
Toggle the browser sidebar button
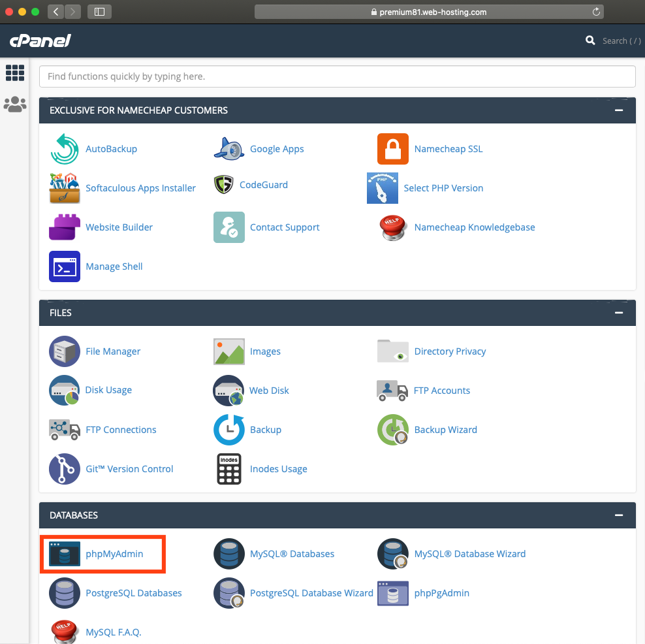99,12
